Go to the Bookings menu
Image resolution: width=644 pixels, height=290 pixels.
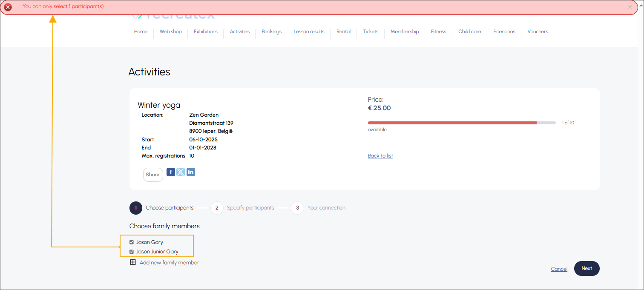point(271,32)
